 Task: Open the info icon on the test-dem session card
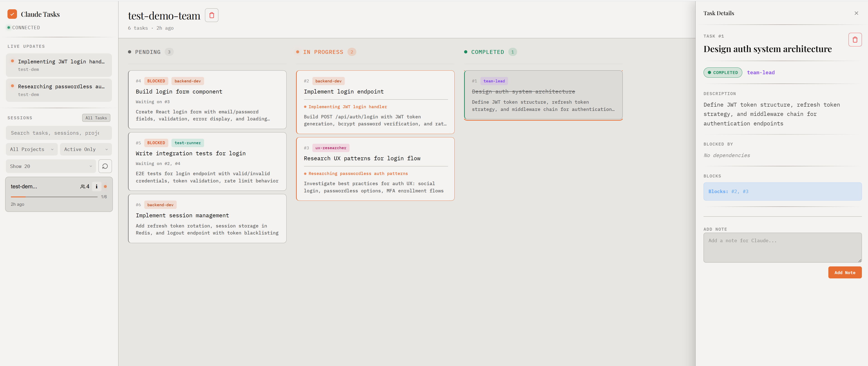[x=96, y=186]
